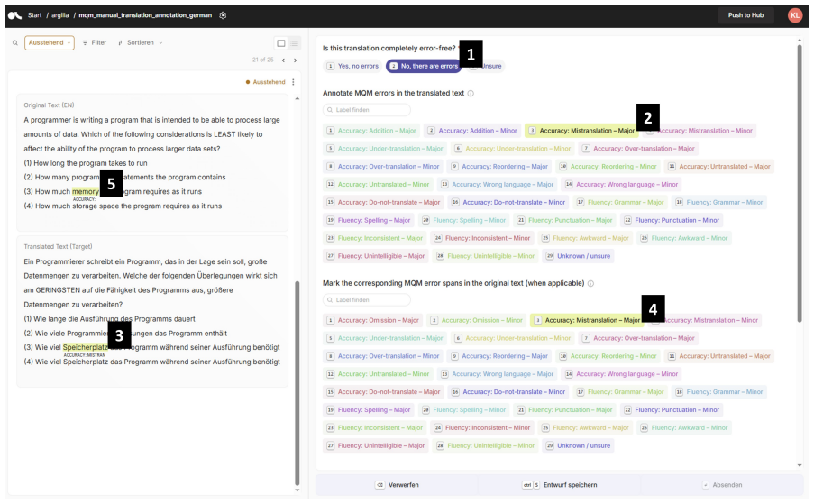814x504 pixels.
Task: Expand the Sortieren sort dropdown
Action: (x=140, y=43)
